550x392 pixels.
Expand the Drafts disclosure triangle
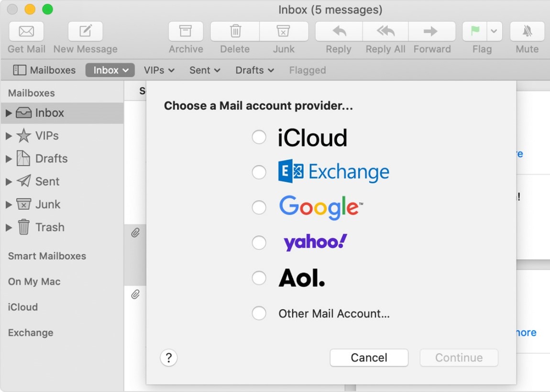[9, 159]
